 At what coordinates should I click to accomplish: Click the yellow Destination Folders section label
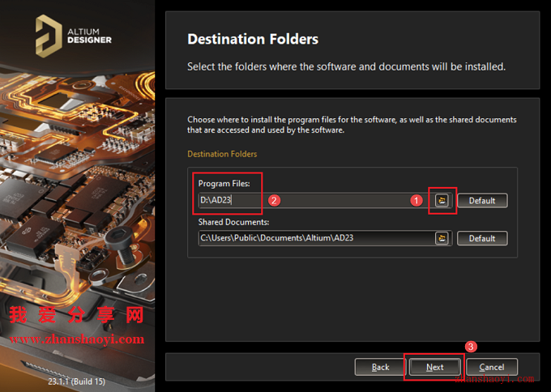[x=222, y=154]
